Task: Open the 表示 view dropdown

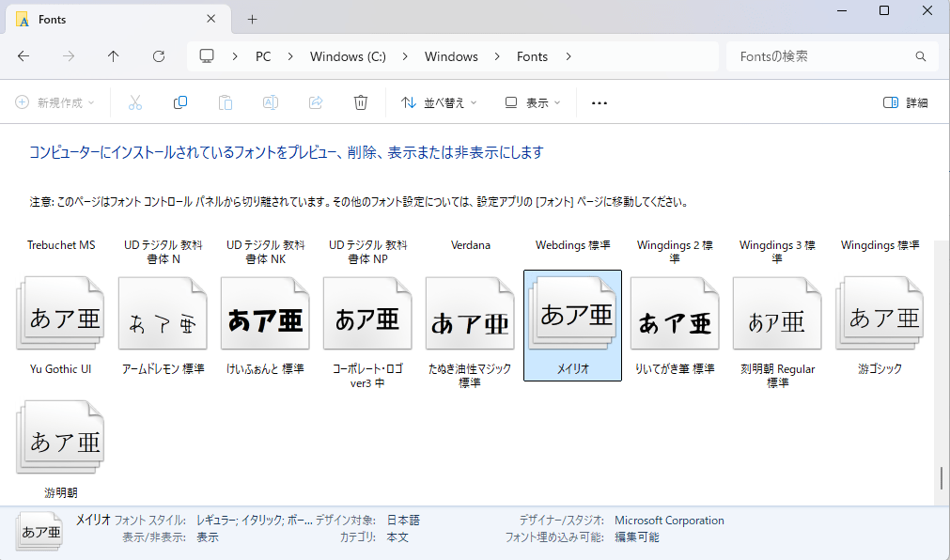Action: click(533, 103)
